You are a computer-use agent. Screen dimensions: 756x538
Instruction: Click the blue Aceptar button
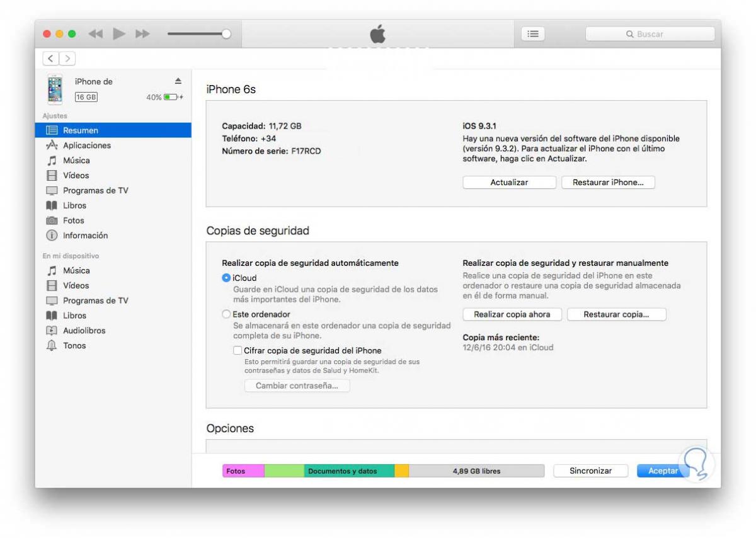click(663, 471)
